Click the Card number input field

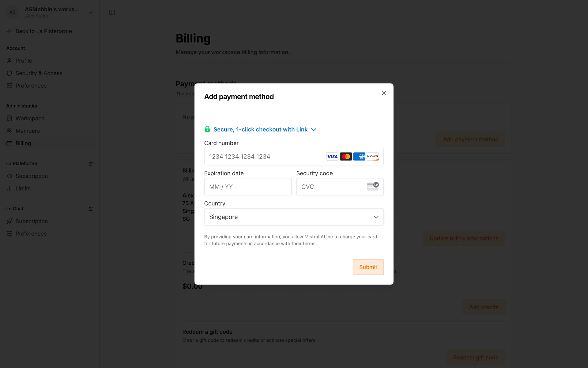(263, 157)
